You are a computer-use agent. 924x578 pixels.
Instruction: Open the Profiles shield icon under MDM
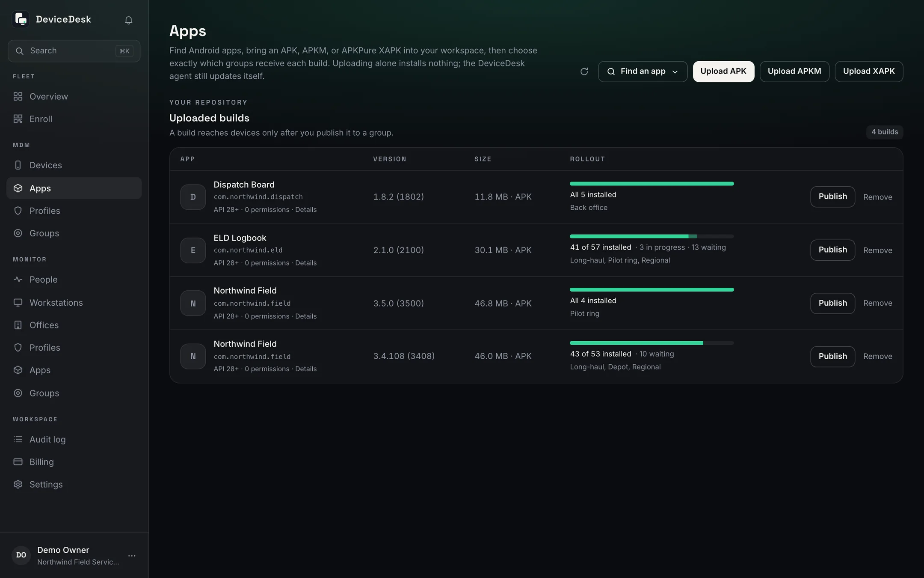point(18,211)
